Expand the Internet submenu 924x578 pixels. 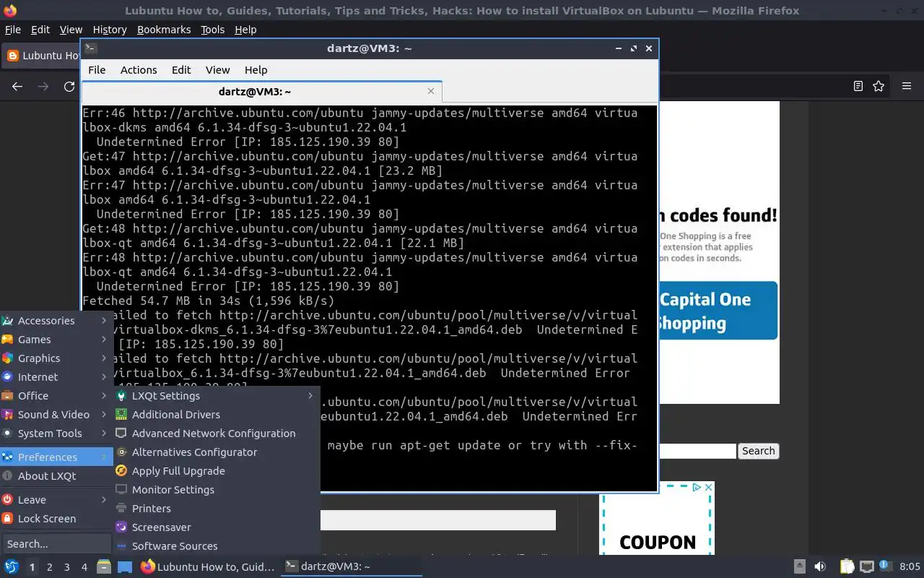pos(56,376)
